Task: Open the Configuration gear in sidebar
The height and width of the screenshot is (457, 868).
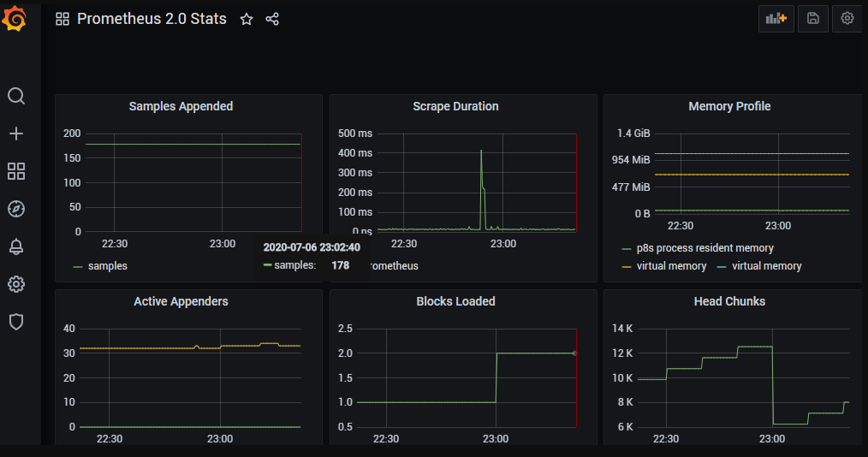Action: click(x=16, y=284)
